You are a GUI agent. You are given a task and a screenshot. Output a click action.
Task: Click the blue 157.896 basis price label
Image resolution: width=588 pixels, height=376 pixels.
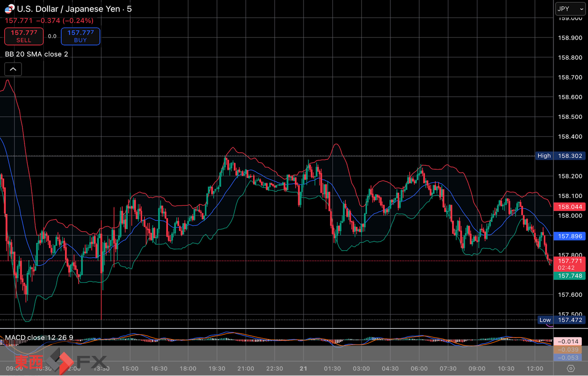pyautogui.click(x=570, y=236)
